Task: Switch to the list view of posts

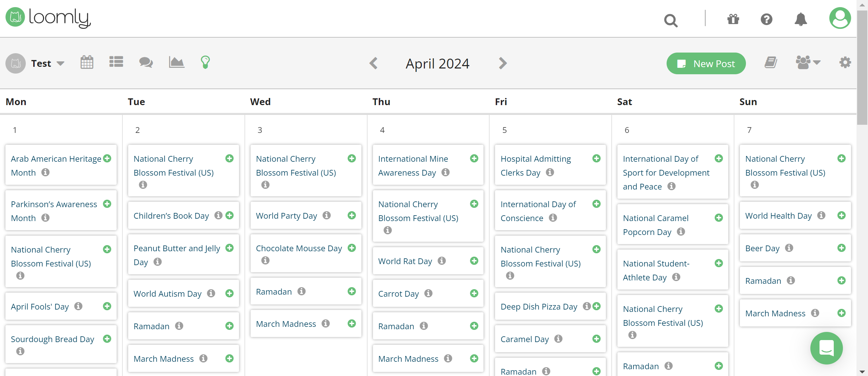Action: pos(116,62)
